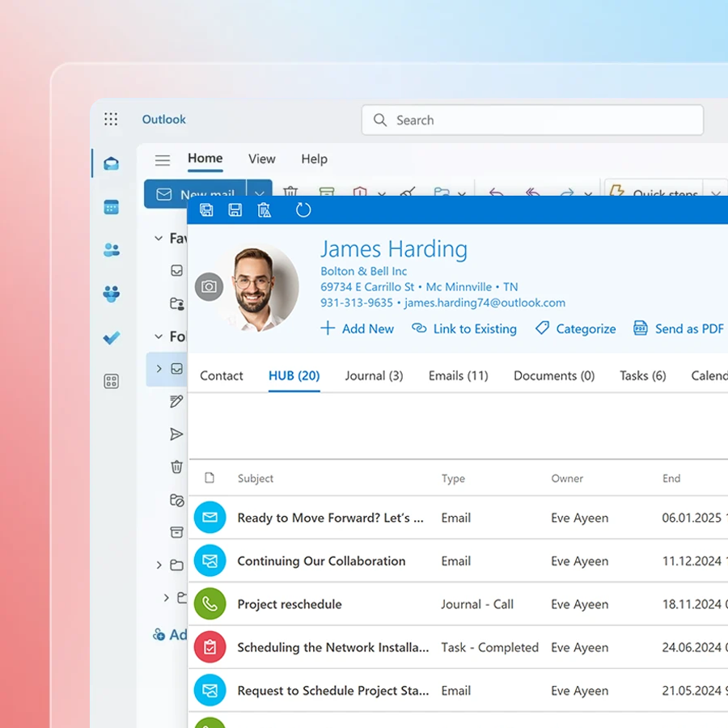Open the Sent Items folder icon

176,434
